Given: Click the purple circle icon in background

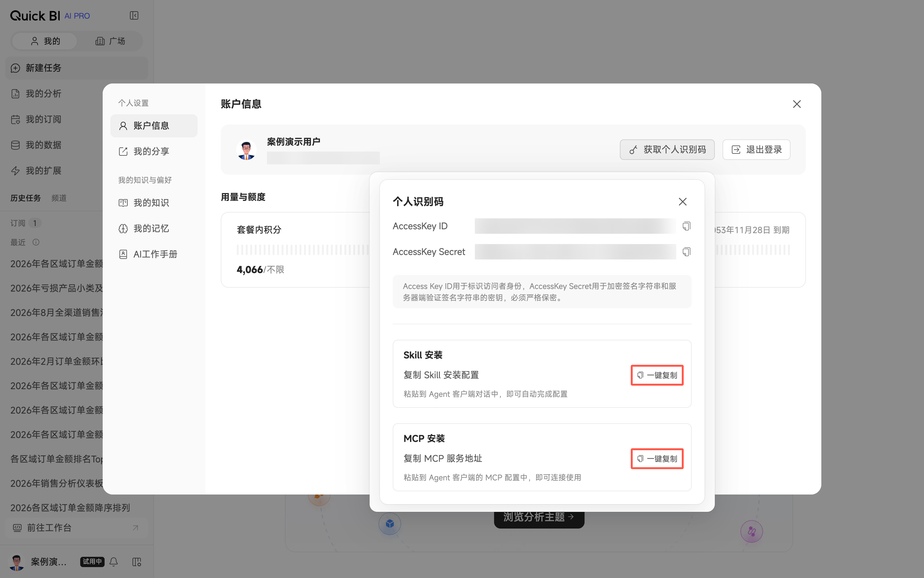Looking at the screenshot, I should 751,531.
